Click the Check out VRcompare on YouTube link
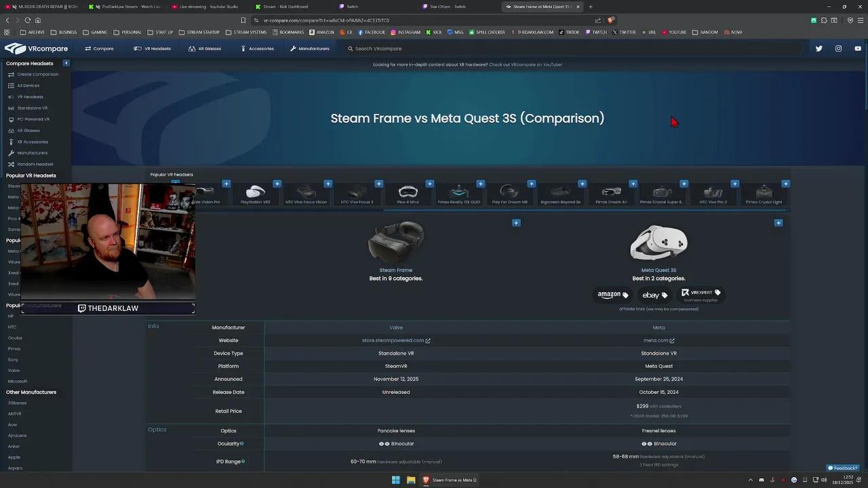Image resolution: width=868 pixels, height=488 pixels. point(528,64)
